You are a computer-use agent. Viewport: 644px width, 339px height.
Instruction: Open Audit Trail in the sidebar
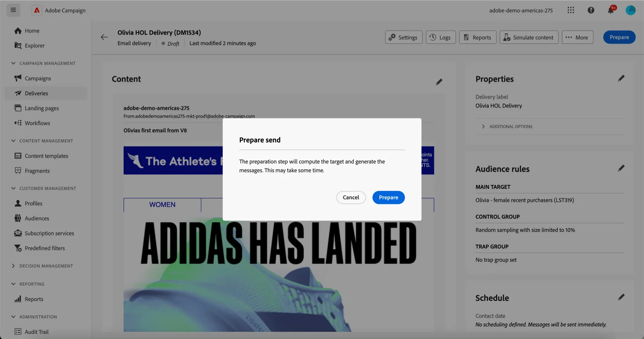coord(46,332)
